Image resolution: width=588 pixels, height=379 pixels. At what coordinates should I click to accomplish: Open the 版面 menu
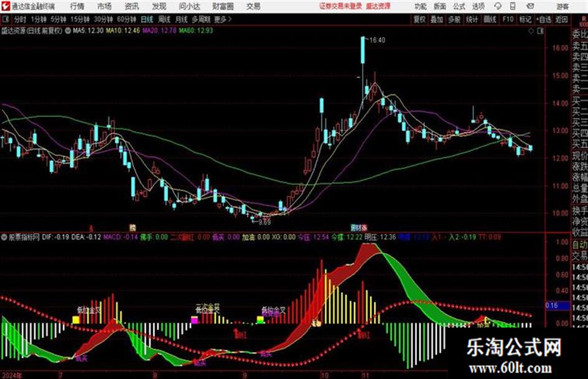[x=440, y=6]
